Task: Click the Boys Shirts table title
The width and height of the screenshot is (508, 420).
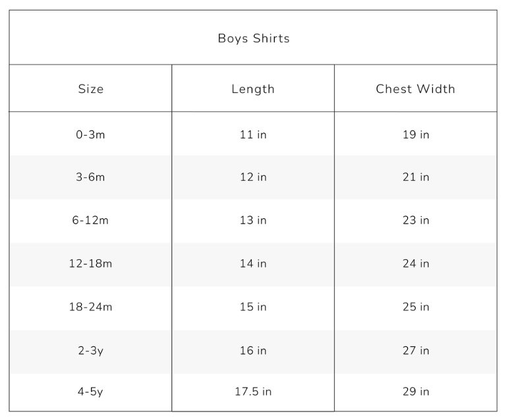Action: (254, 38)
